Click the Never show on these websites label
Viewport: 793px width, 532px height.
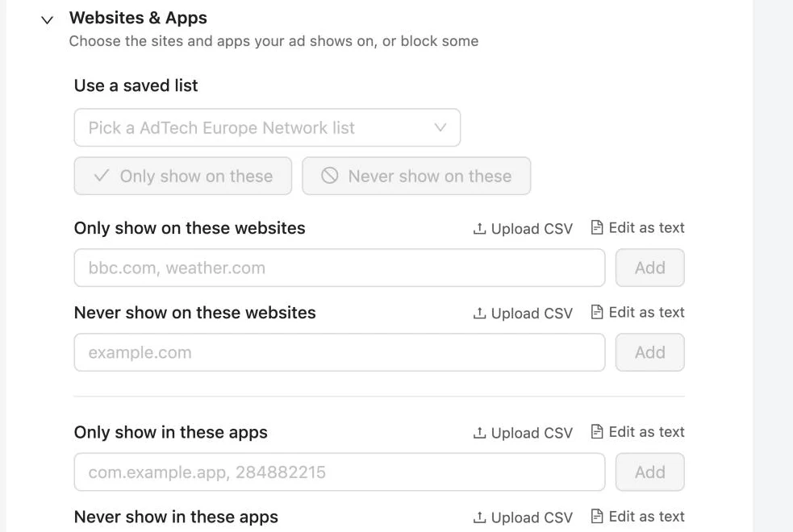[x=194, y=313]
